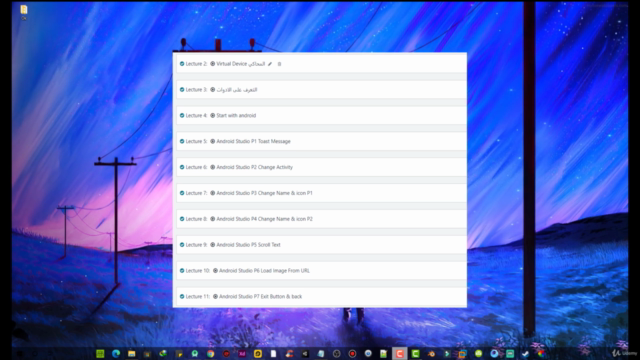Select Lecture 11: P7 Exit Button & back

322,297
